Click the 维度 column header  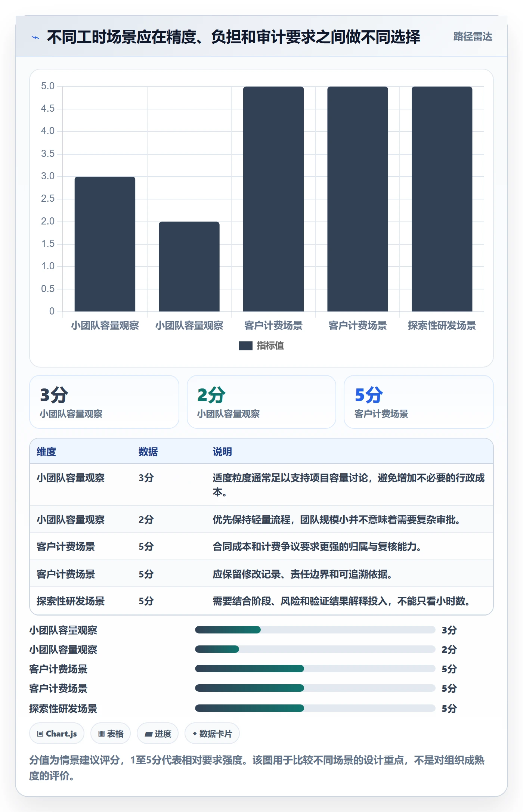(46, 452)
